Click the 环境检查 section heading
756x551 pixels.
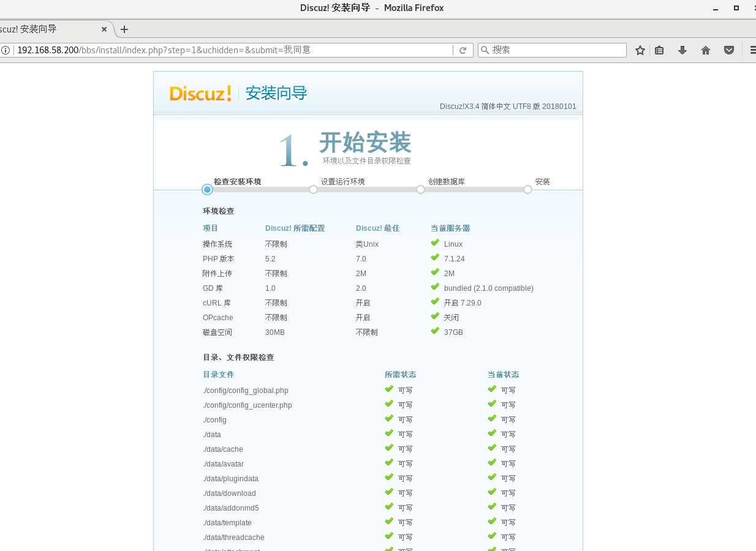click(219, 211)
